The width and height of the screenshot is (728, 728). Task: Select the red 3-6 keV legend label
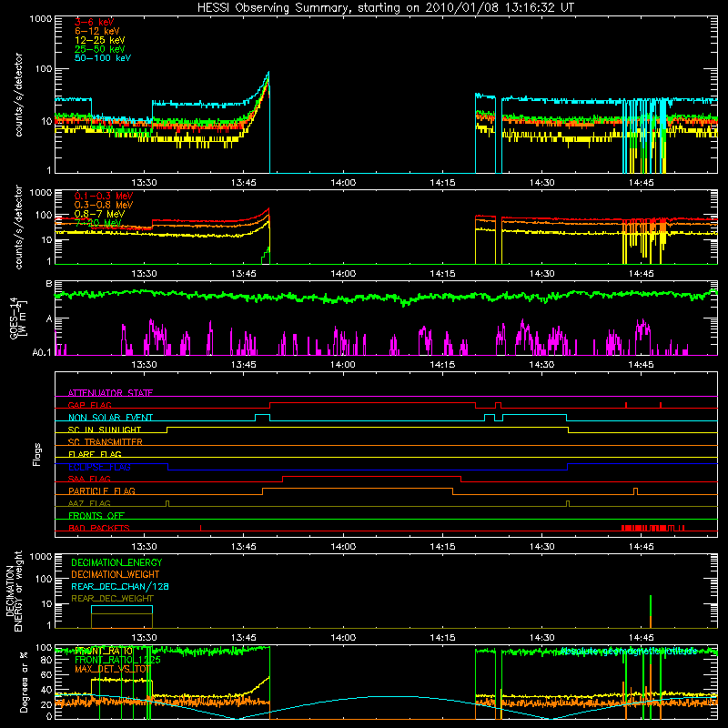(95, 22)
